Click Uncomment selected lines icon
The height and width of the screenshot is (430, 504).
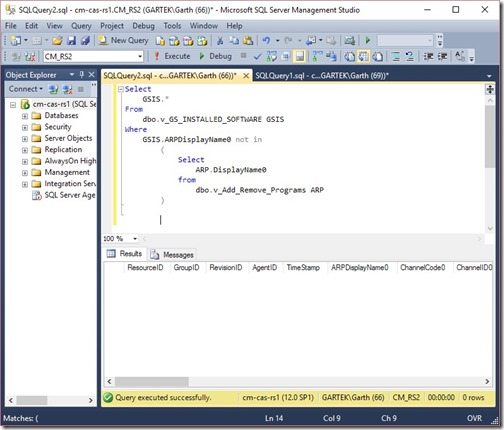[410, 57]
